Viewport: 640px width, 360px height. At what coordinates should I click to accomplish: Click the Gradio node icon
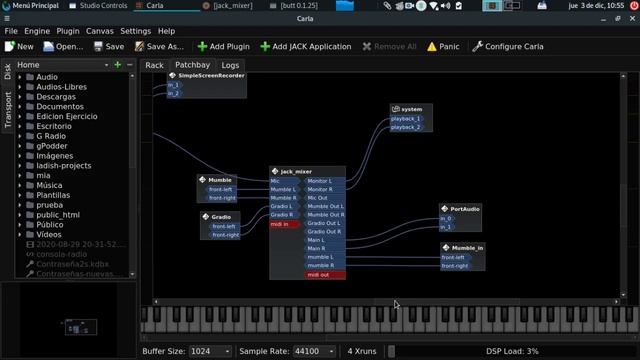(206, 217)
